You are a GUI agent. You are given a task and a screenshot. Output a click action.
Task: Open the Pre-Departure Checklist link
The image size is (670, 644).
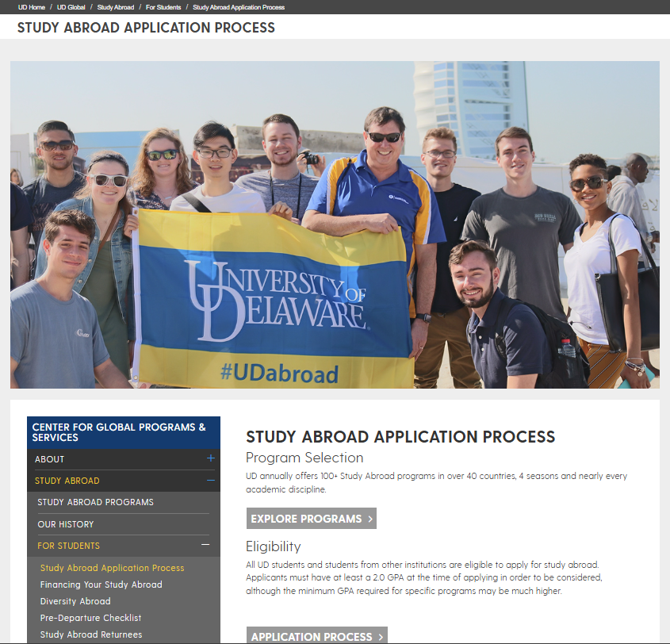point(90,618)
